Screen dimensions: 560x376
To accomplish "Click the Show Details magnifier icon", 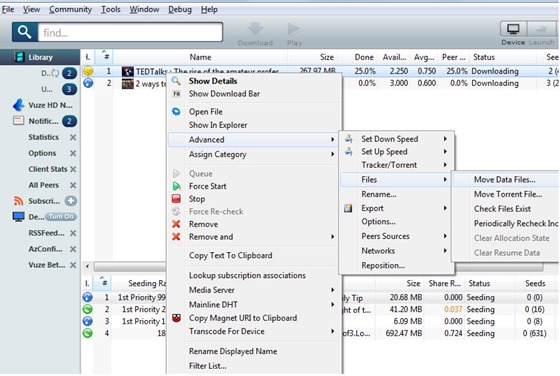I will 176,81.
